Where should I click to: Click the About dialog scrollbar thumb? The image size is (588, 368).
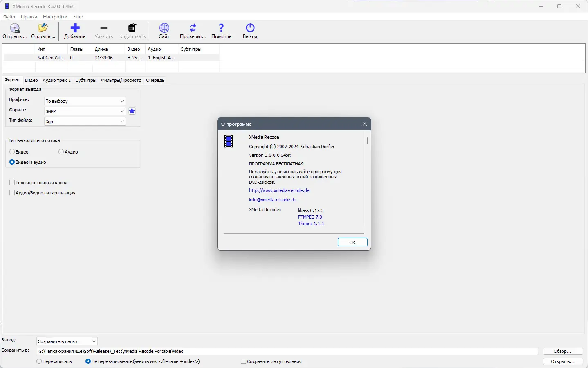(x=368, y=140)
